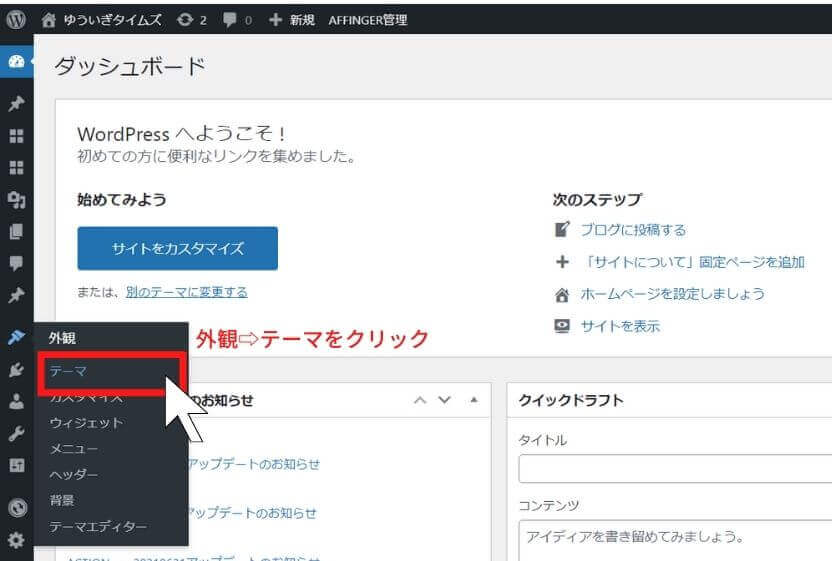
Task: Click the ダッシュボード page heading
Action: [130, 67]
